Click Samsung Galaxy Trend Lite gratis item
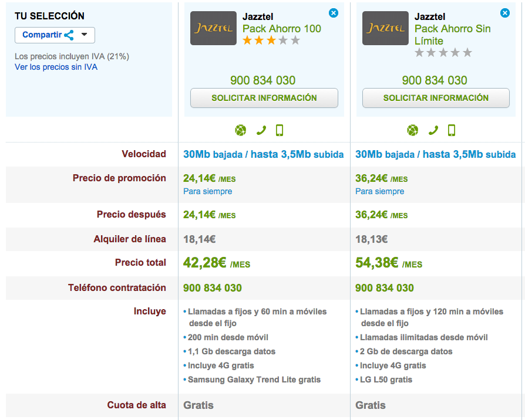This screenshot has height=420, width=525. (x=254, y=380)
